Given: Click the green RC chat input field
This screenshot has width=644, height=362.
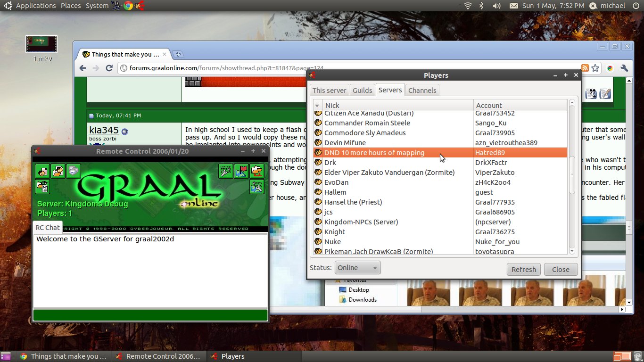Looking at the screenshot, I should coord(150,315).
